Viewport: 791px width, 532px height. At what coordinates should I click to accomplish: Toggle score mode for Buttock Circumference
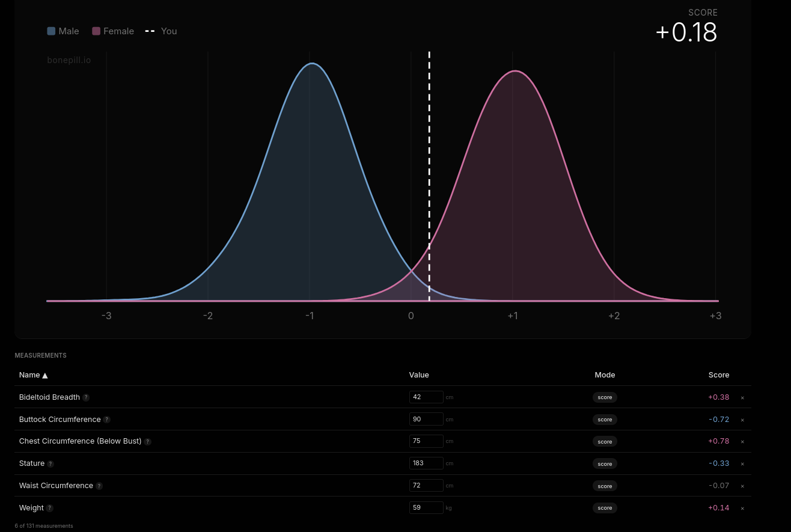[605, 420]
